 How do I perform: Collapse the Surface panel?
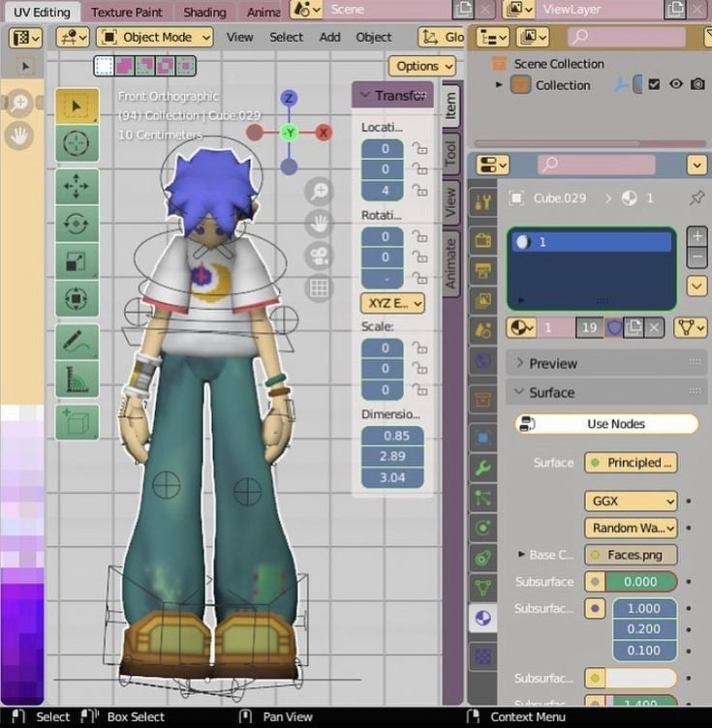coord(551,392)
